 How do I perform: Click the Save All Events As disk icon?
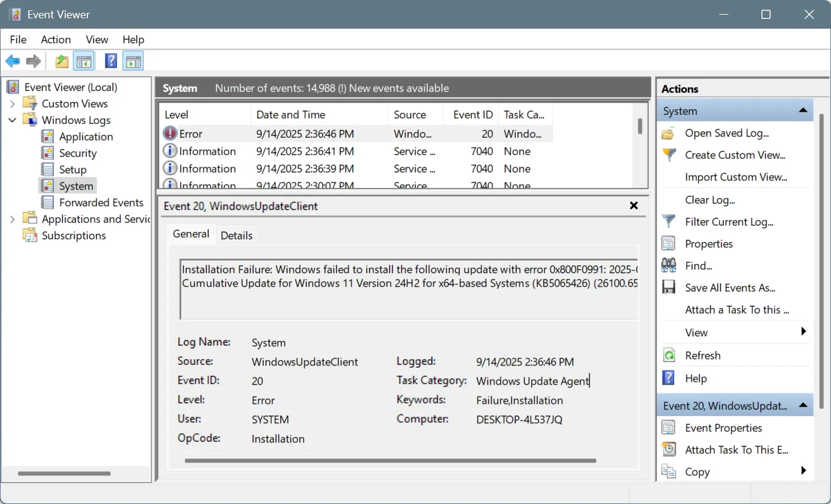tap(669, 287)
